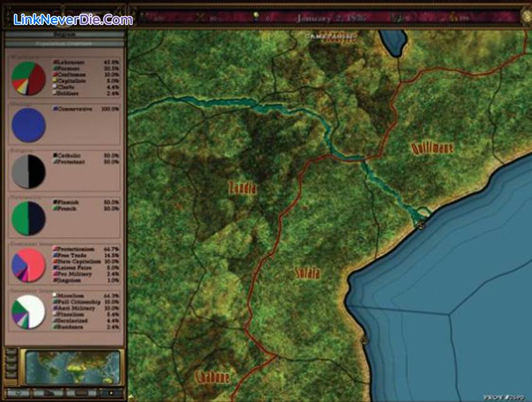Select the Population Overview header tab
Image resolution: width=532 pixels, height=402 pixels.
pos(64,44)
